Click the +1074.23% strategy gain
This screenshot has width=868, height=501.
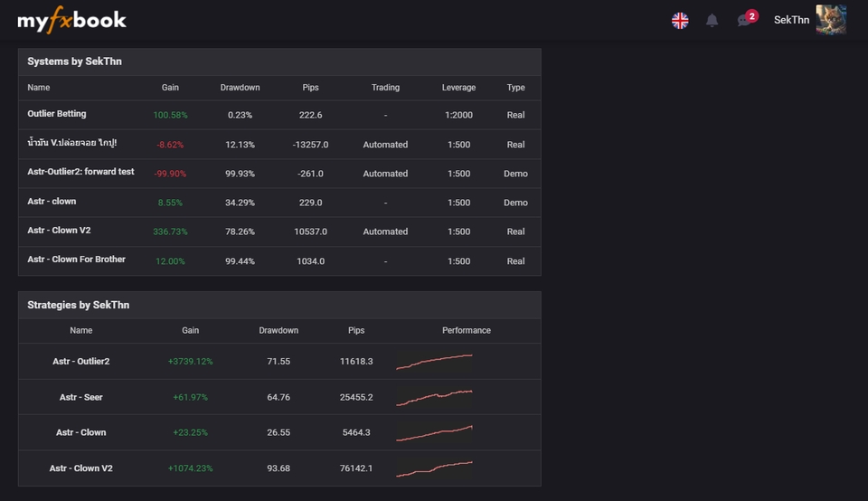pos(191,468)
